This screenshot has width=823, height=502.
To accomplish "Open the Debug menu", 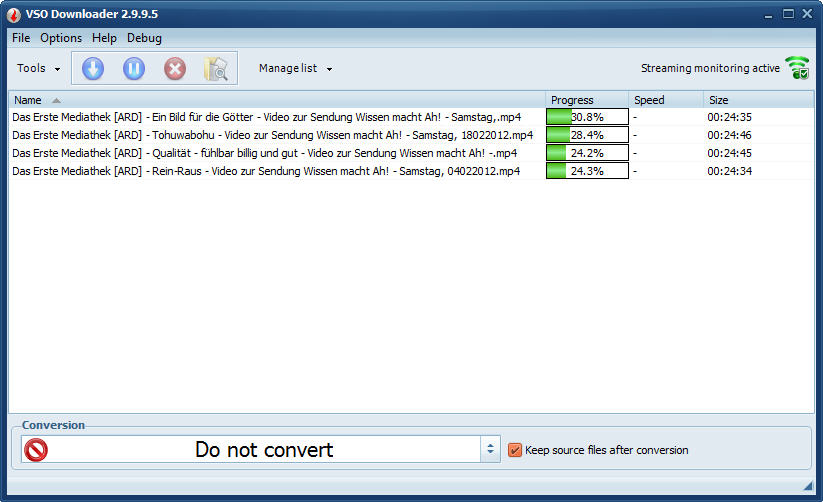I will [x=144, y=38].
